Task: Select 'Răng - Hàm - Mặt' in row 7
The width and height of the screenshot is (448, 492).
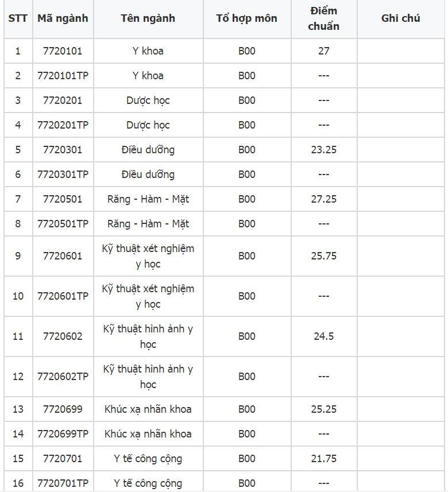Action: click(148, 199)
